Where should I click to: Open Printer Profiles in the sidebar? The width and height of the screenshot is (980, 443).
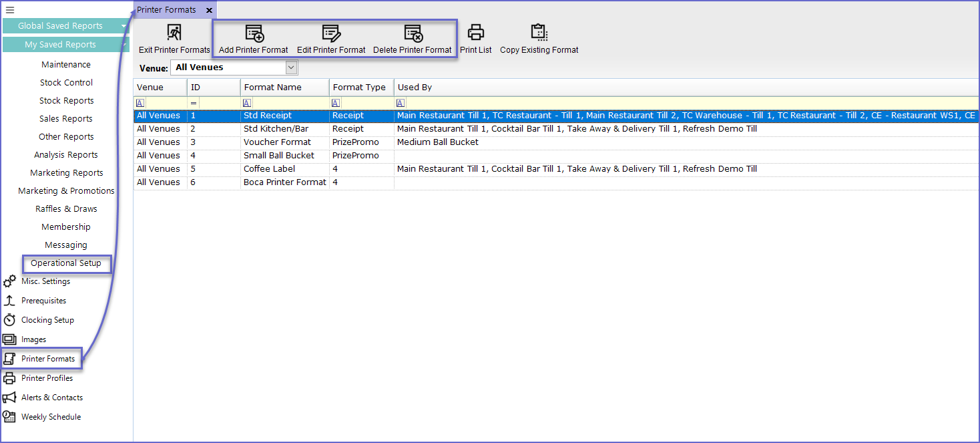pos(47,378)
